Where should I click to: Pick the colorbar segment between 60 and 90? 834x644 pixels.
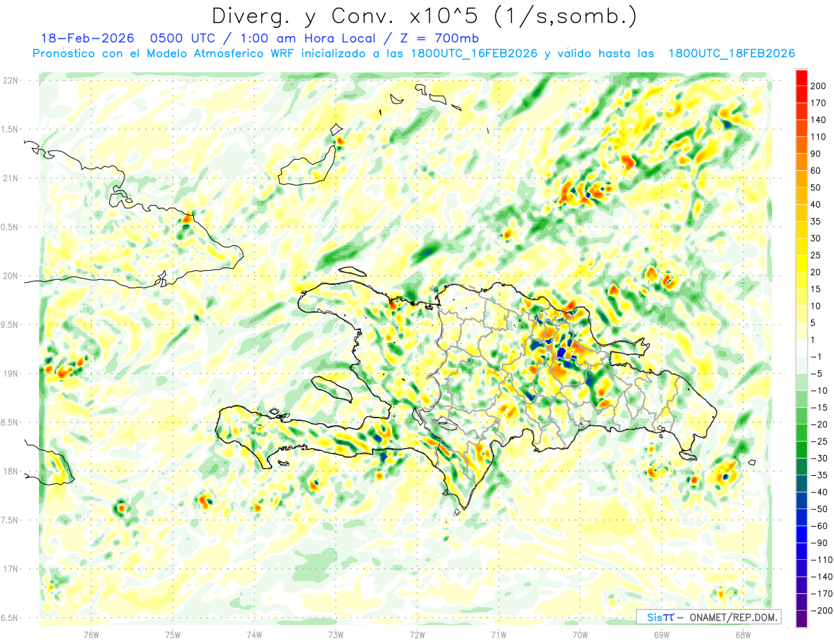click(x=802, y=163)
